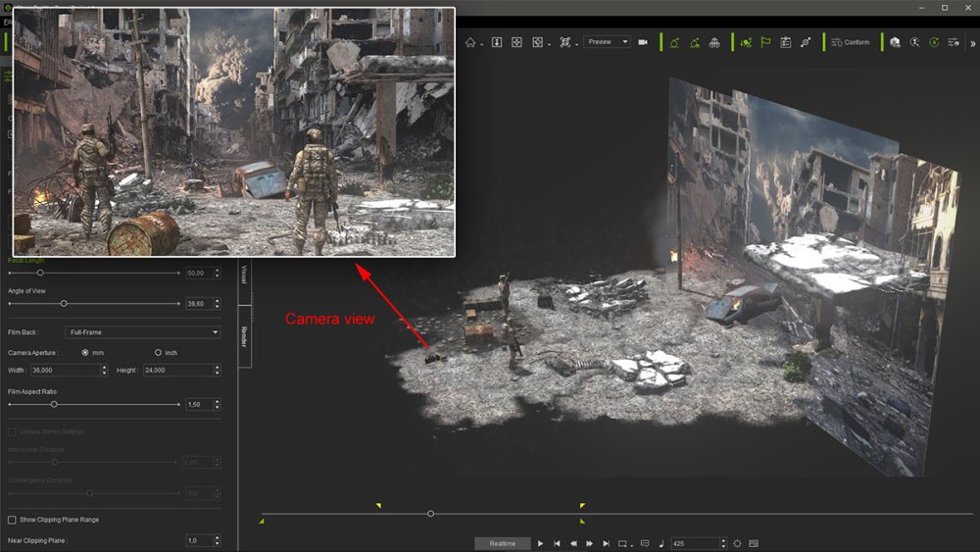Click the frame-selected view icon
The image size is (980, 552).
(x=537, y=42)
